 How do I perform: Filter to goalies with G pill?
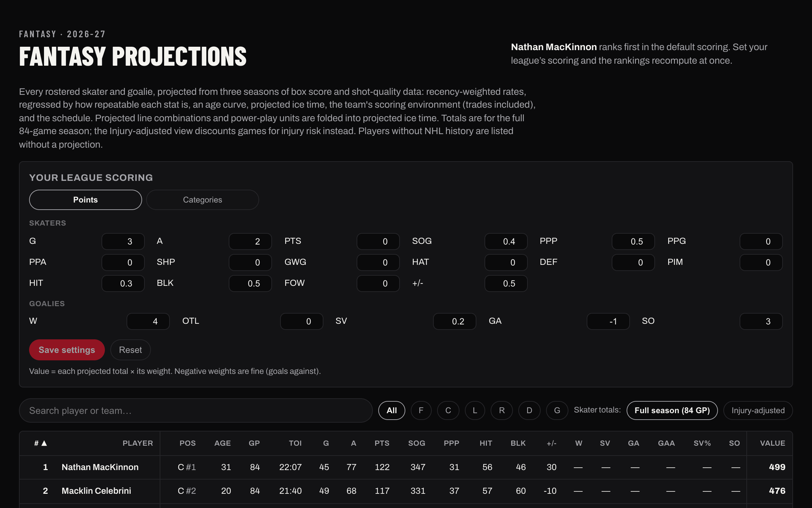point(557,410)
